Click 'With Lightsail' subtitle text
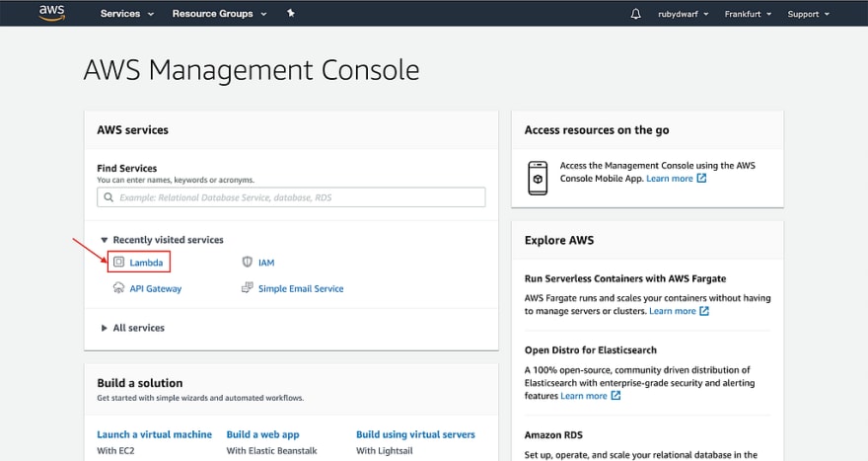Viewport: 868px width, 461px height. [384, 450]
